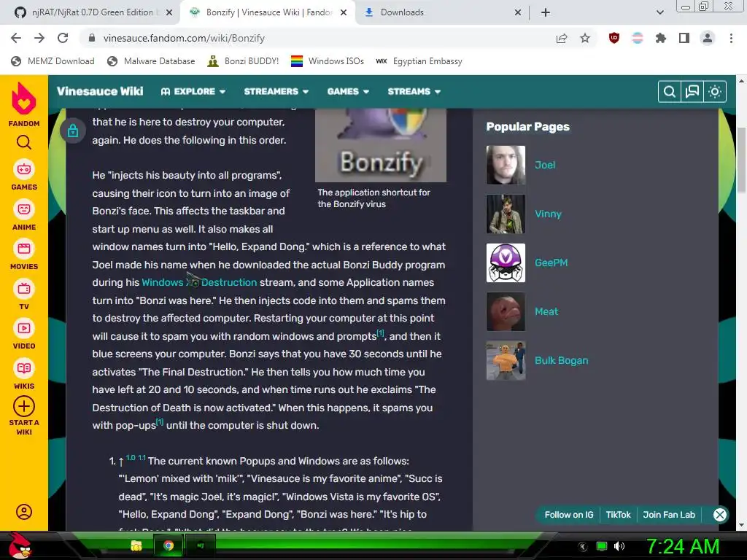This screenshot has height=560, width=747.
Task: Open MEMZ Download bookmark
Action: click(53, 61)
